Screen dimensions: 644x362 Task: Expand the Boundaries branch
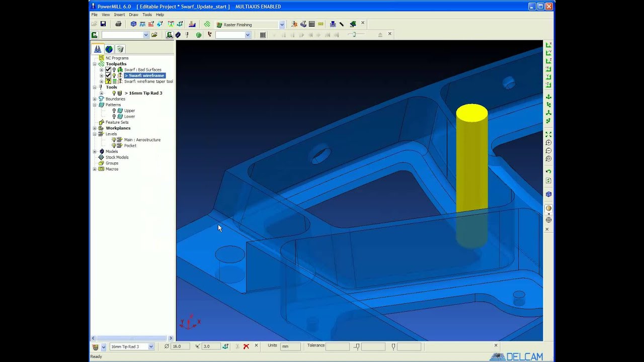pos(95,99)
